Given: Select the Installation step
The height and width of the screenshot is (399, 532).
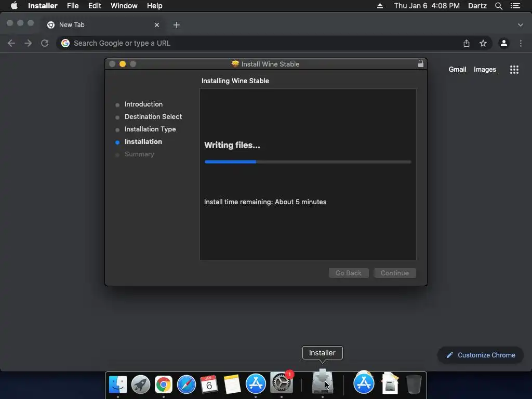Looking at the screenshot, I should [143, 142].
